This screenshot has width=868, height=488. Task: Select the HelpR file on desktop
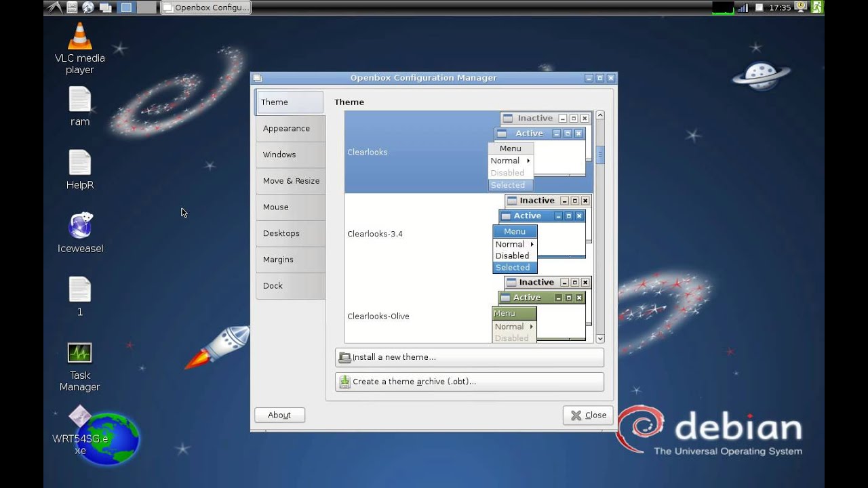(80, 169)
